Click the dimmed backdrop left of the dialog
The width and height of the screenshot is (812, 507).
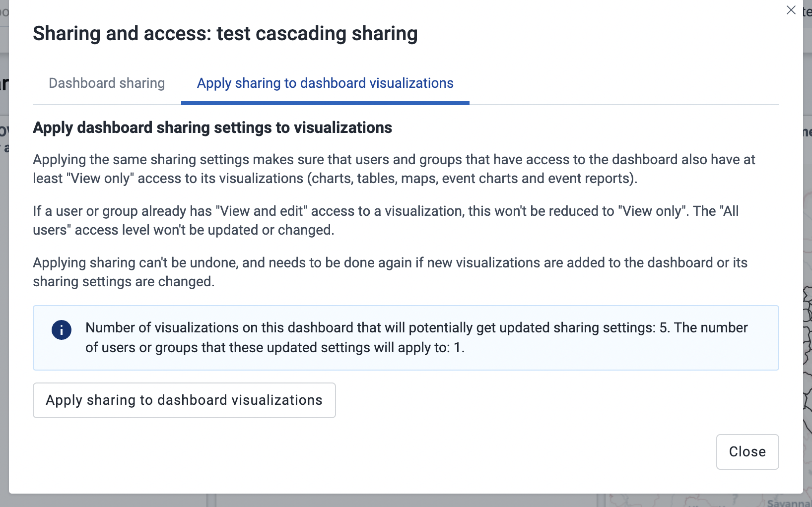click(5, 248)
